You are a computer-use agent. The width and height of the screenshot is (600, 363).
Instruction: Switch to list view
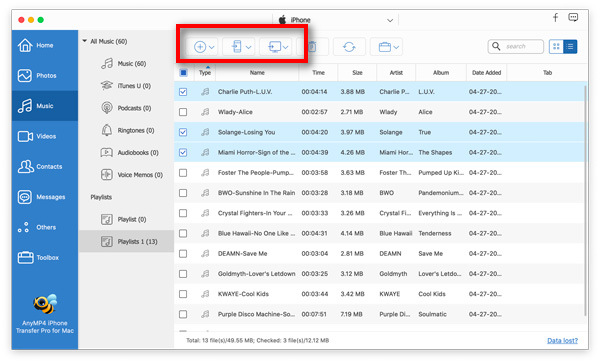pyautogui.click(x=570, y=47)
